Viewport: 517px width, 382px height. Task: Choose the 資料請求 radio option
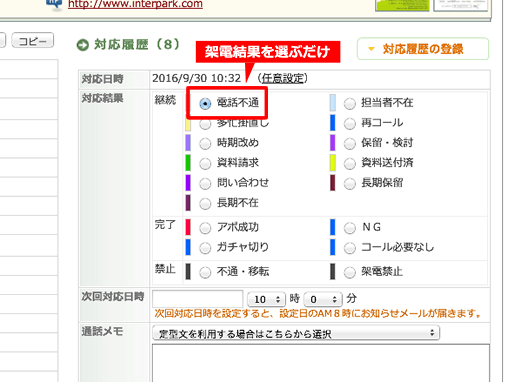click(x=205, y=164)
